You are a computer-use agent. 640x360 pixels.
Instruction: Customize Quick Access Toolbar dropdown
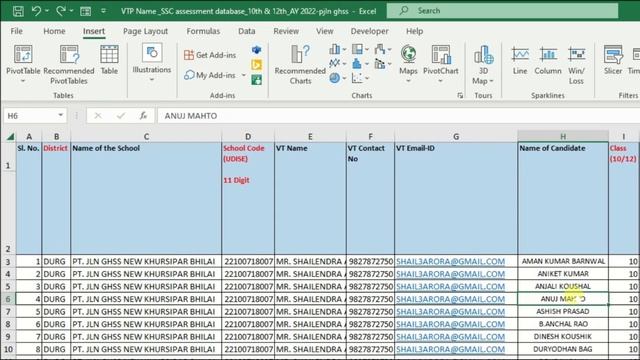(104, 11)
